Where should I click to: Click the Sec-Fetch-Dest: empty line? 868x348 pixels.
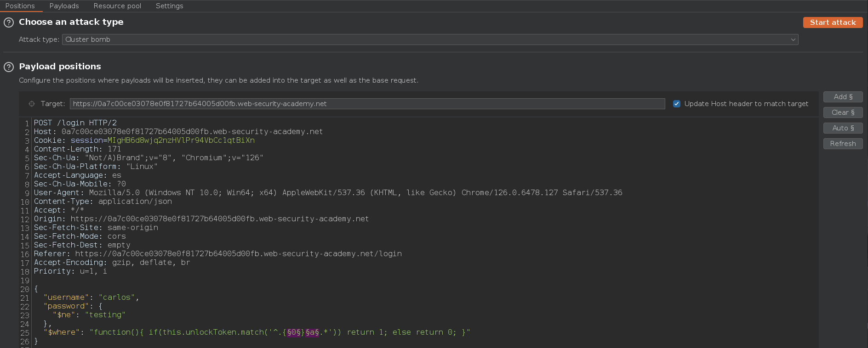point(82,245)
